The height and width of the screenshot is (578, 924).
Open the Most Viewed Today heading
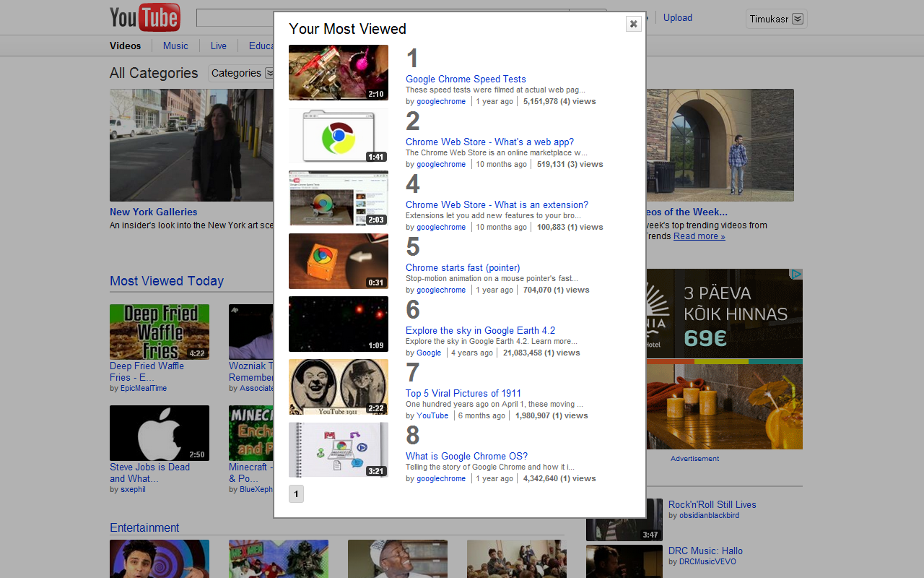[167, 281]
